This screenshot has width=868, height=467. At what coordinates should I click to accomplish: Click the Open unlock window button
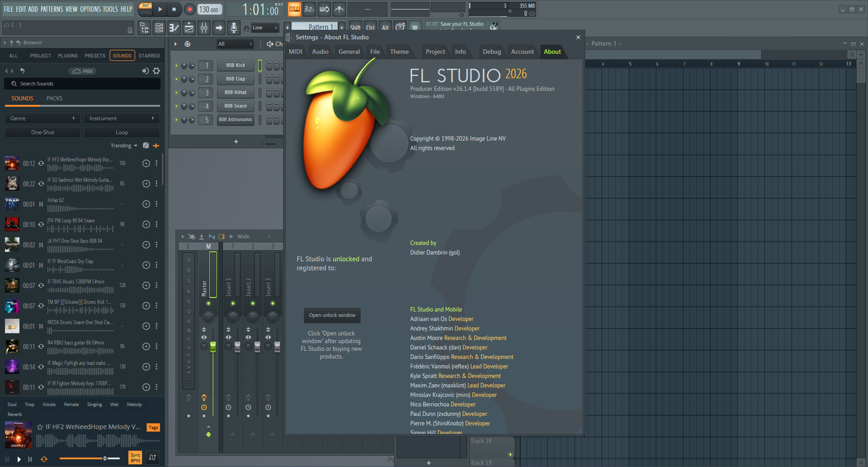(x=332, y=315)
